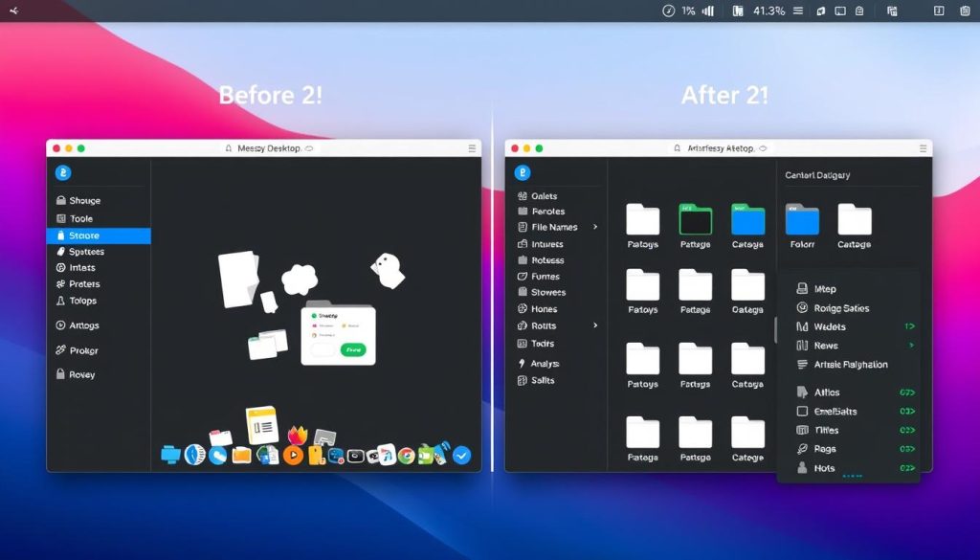Open the blue chat bubble dock icon

point(217,456)
